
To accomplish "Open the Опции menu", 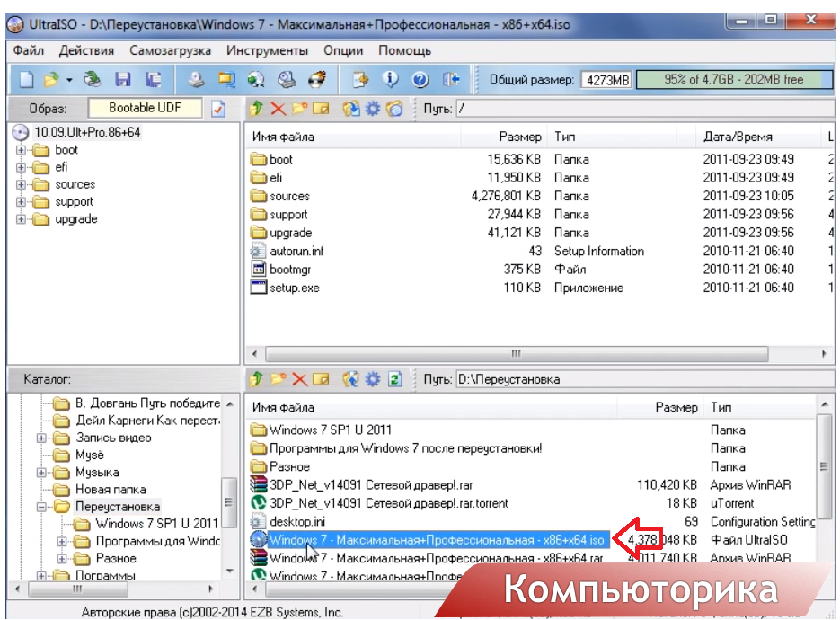I will pyautogui.click(x=343, y=50).
